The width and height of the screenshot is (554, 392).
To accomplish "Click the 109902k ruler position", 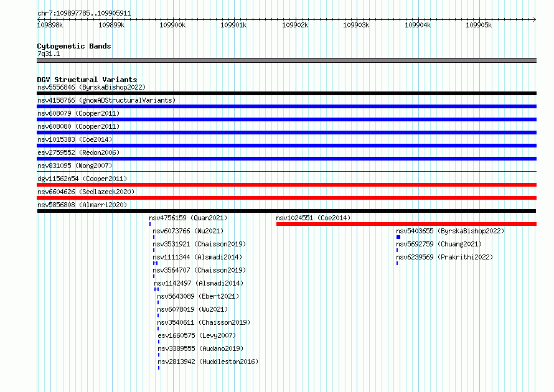I will click(x=295, y=25).
